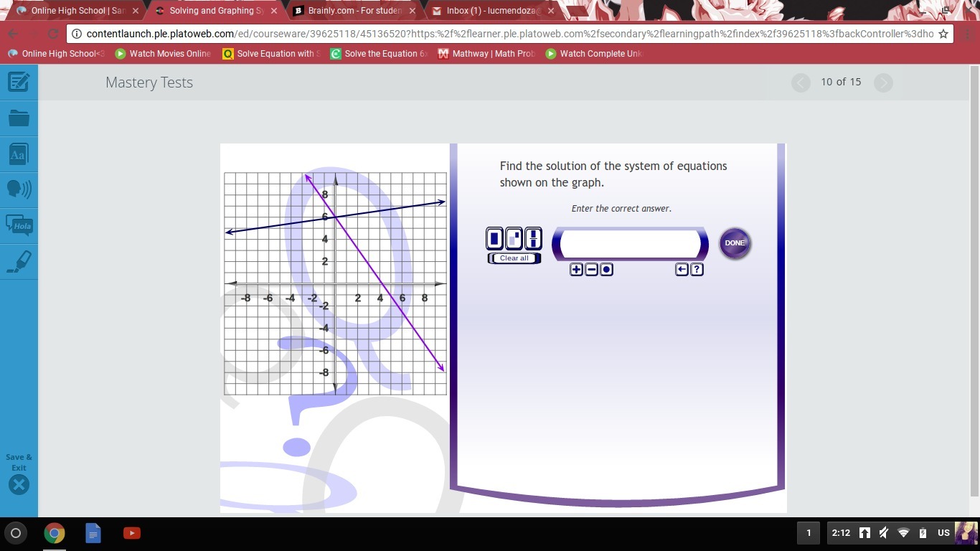This screenshot has height=551, width=980.
Task: Close the Online High School tab
Action: (x=136, y=11)
